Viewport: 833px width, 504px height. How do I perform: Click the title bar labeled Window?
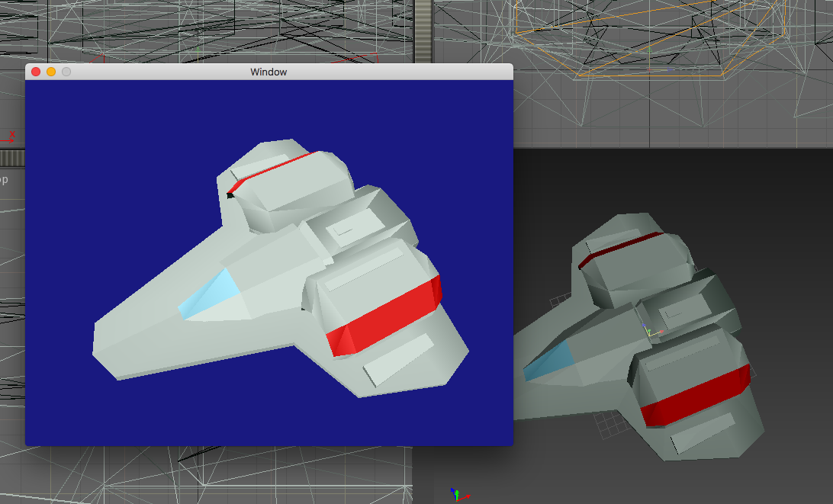(269, 72)
